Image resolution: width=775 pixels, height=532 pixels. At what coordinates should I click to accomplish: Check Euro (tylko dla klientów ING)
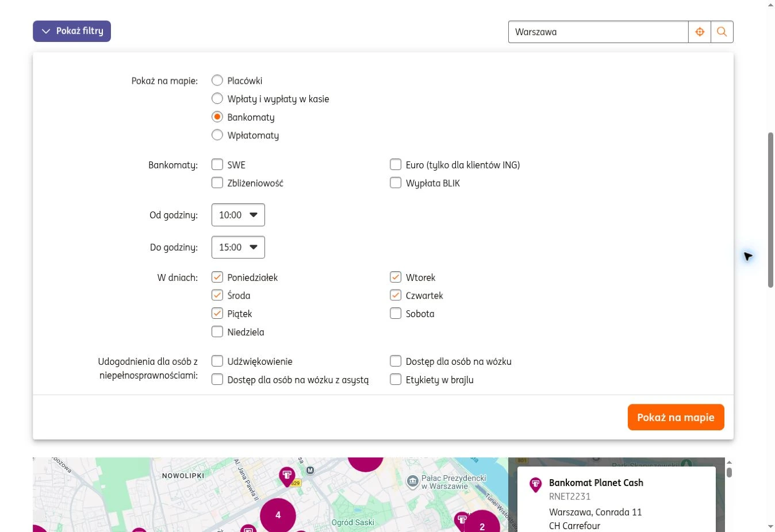396,165
